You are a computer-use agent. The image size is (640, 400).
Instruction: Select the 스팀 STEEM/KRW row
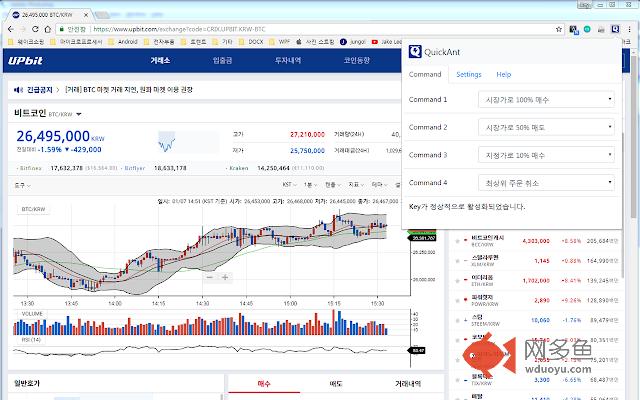(537, 320)
